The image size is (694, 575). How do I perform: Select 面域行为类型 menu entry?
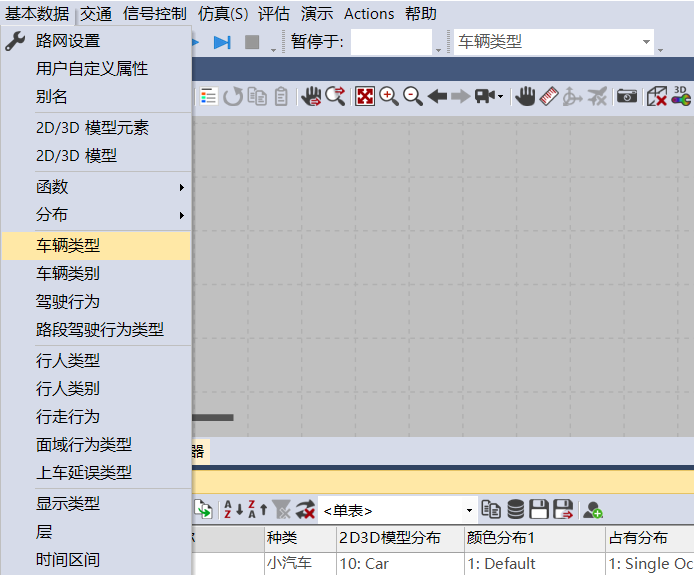coord(96,445)
